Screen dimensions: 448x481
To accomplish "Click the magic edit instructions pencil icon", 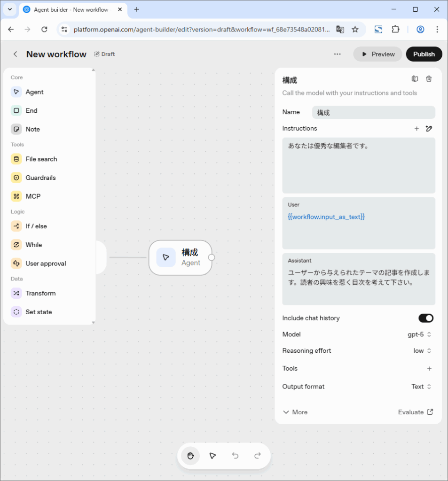I will click(429, 129).
